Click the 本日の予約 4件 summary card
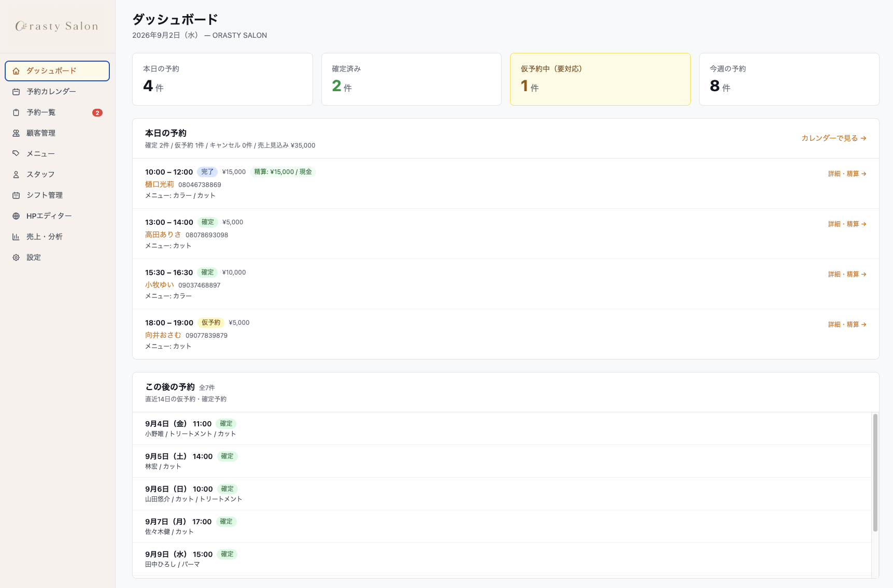This screenshot has height=588, width=893. (222, 79)
